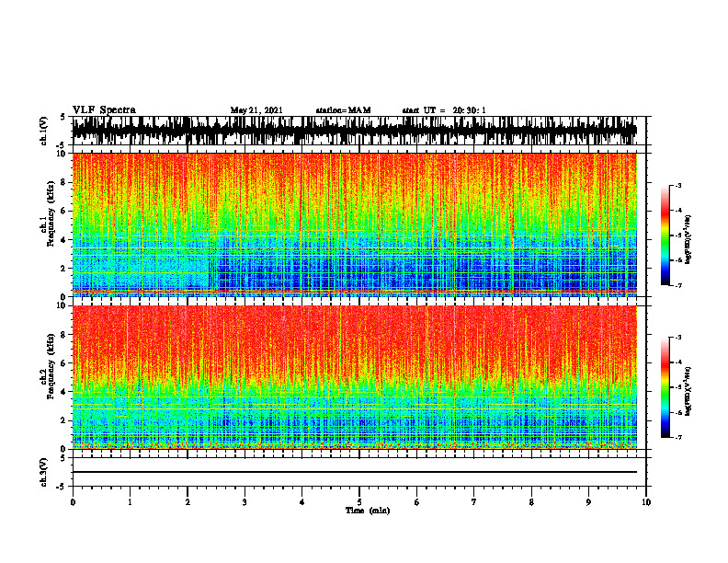Screen dimensions: 728x563
Task: Click the time axis tick label "10"
Action: click(646, 502)
